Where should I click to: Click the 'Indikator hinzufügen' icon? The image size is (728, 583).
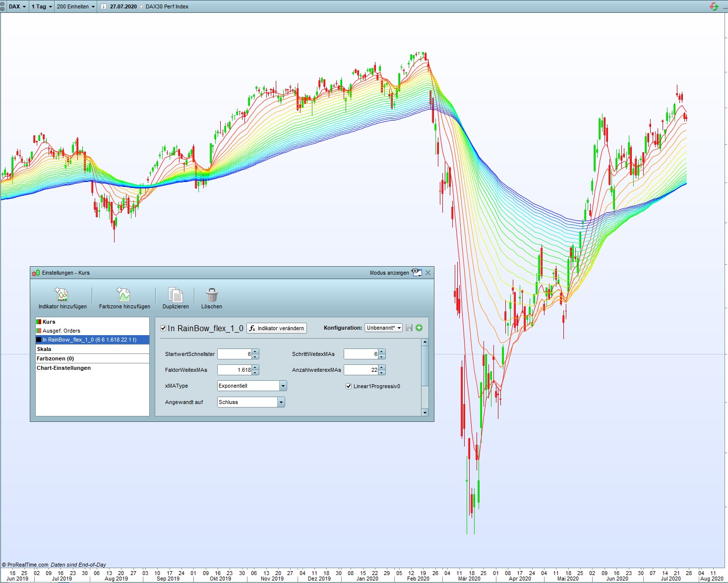(x=62, y=295)
